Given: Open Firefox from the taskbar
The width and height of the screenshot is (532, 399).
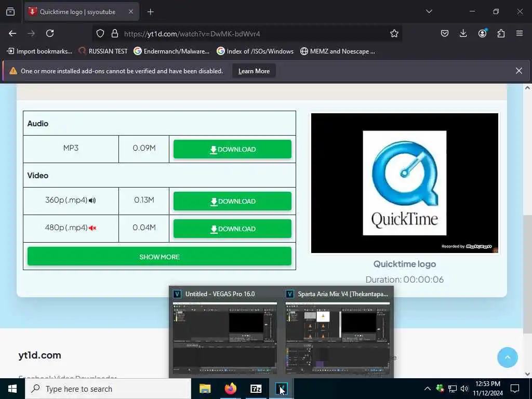Looking at the screenshot, I should click(230, 389).
